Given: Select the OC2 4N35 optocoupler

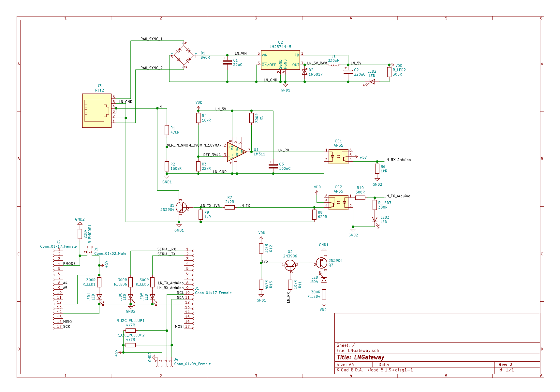Looking at the screenshot, I should pos(338,202).
